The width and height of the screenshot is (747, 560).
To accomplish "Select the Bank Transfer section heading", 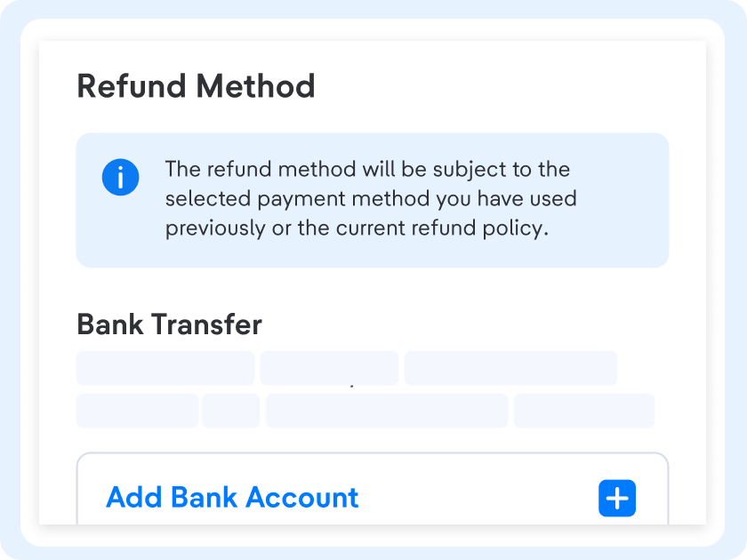I will [169, 324].
